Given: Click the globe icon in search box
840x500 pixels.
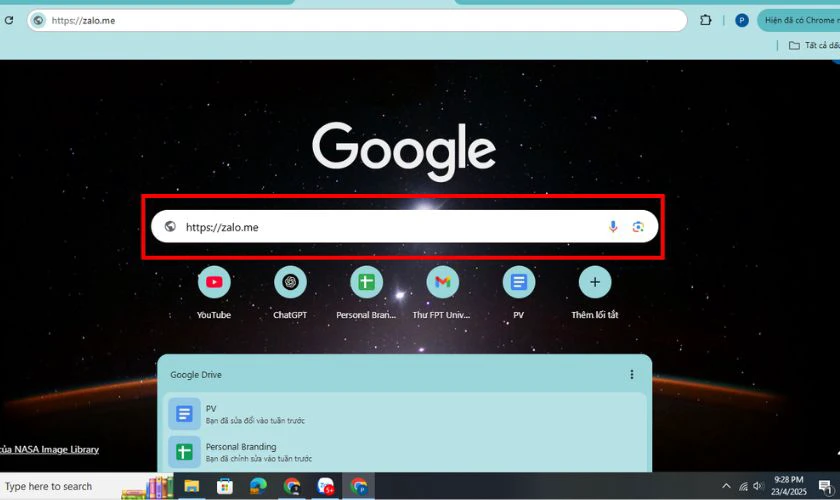Looking at the screenshot, I should click(170, 227).
